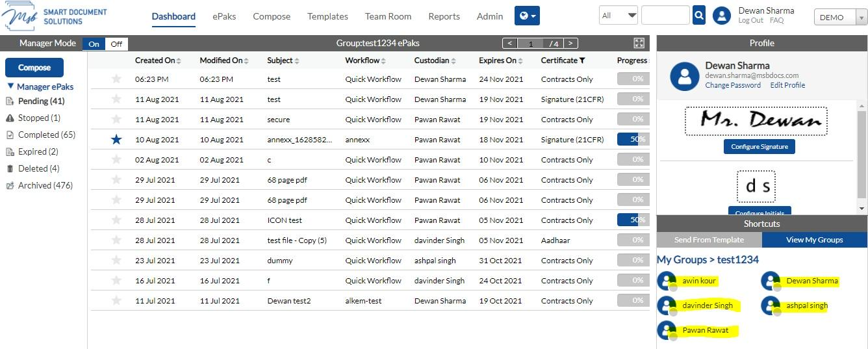Click Configure Initials button
This screenshot has height=349, width=868.
(759, 211)
